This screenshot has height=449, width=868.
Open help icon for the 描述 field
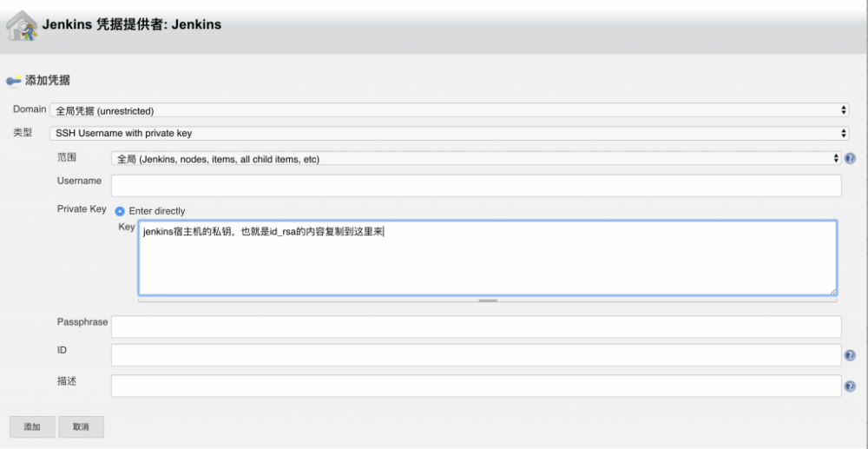pos(851,386)
